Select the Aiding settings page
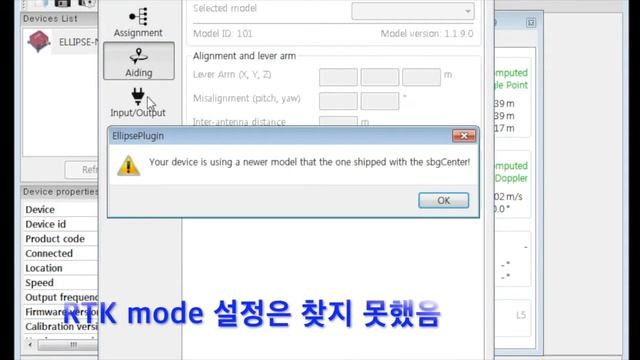Viewport: 640px width, 360px height. pyautogui.click(x=139, y=61)
